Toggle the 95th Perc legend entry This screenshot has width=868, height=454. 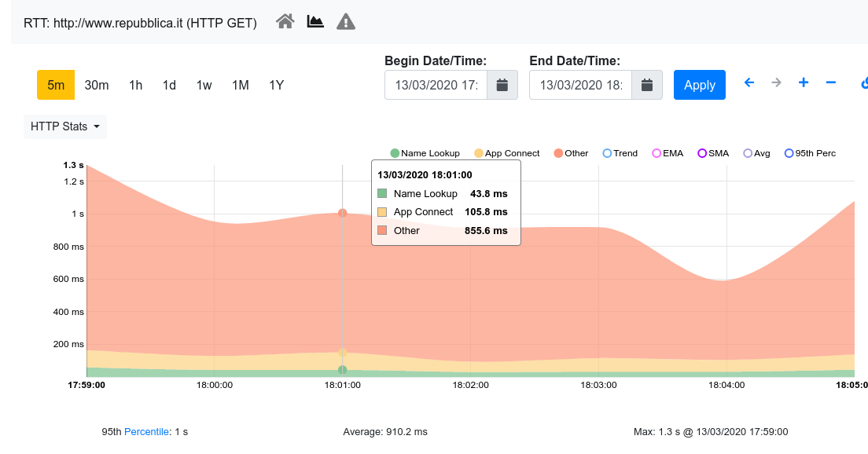coord(810,153)
